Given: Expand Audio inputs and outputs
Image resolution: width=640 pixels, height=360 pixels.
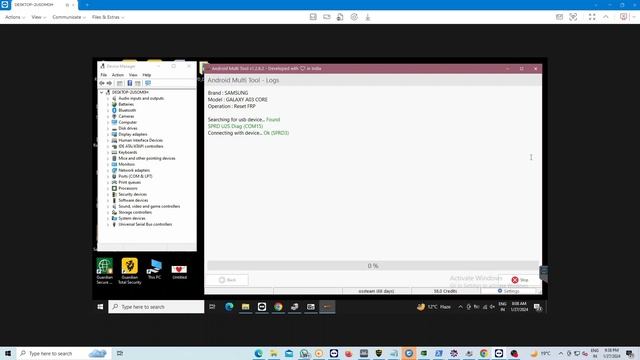Looking at the screenshot, I should pyautogui.click(x=108, y=98).
